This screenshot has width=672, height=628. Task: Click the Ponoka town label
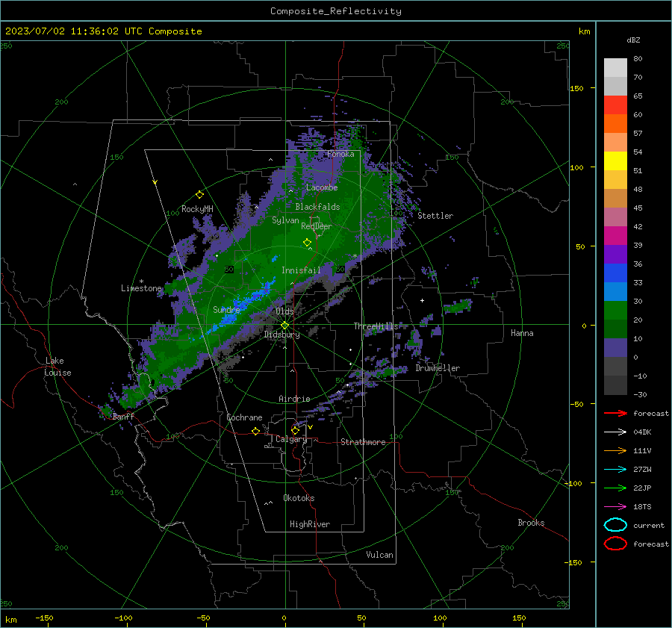(340, 154)
